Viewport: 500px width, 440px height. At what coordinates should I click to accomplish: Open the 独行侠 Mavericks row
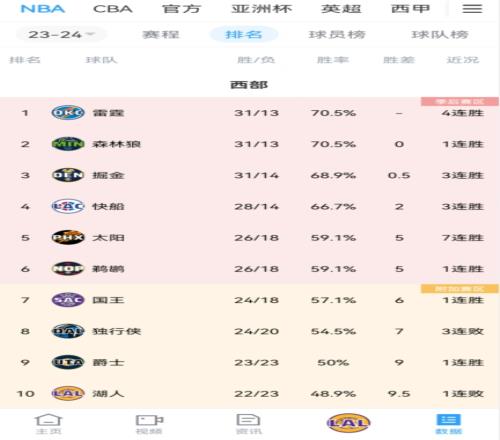pyautogui.click(x=250, y=331)
